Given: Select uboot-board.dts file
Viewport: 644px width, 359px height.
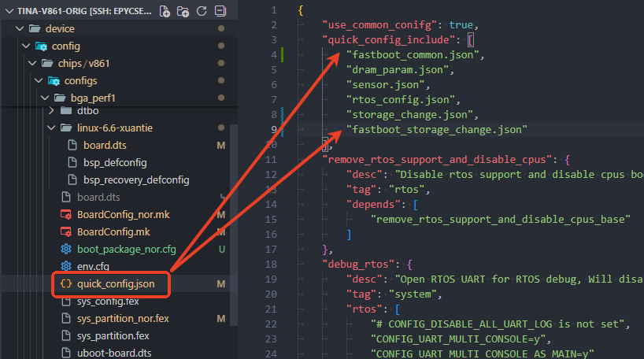Looking at the screenshot, I should [113, 353].
